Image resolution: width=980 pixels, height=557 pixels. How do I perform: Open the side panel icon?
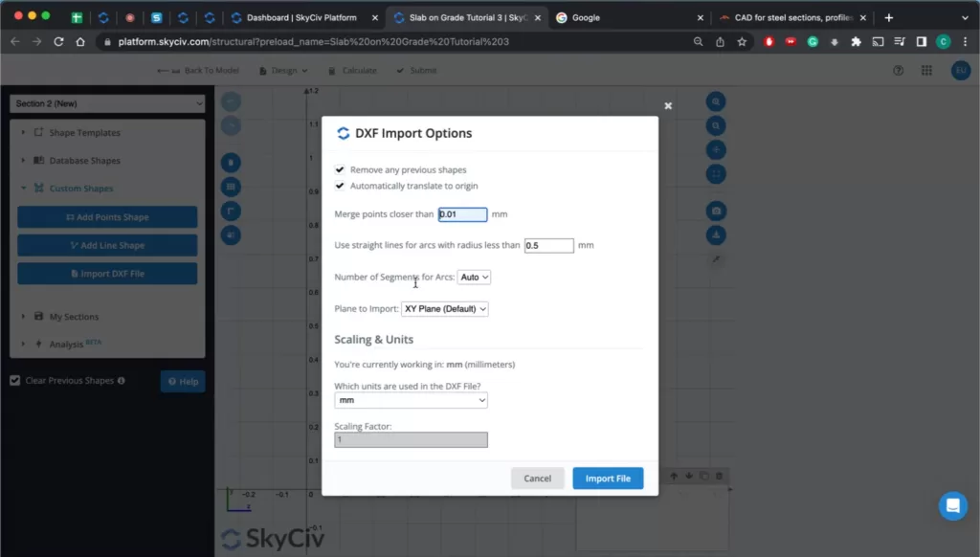coord(922,42)
